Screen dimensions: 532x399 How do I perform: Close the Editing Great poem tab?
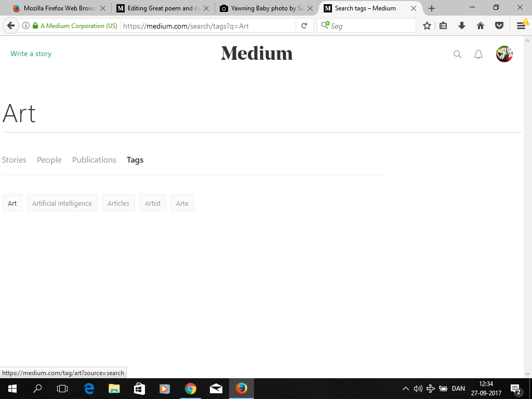(x=206, y=8)
